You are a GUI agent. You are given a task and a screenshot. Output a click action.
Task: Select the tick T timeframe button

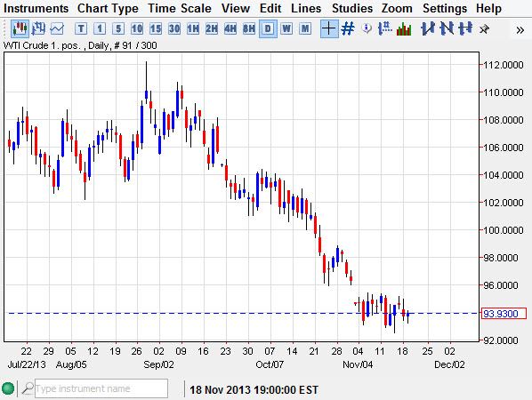pos(81,28)
